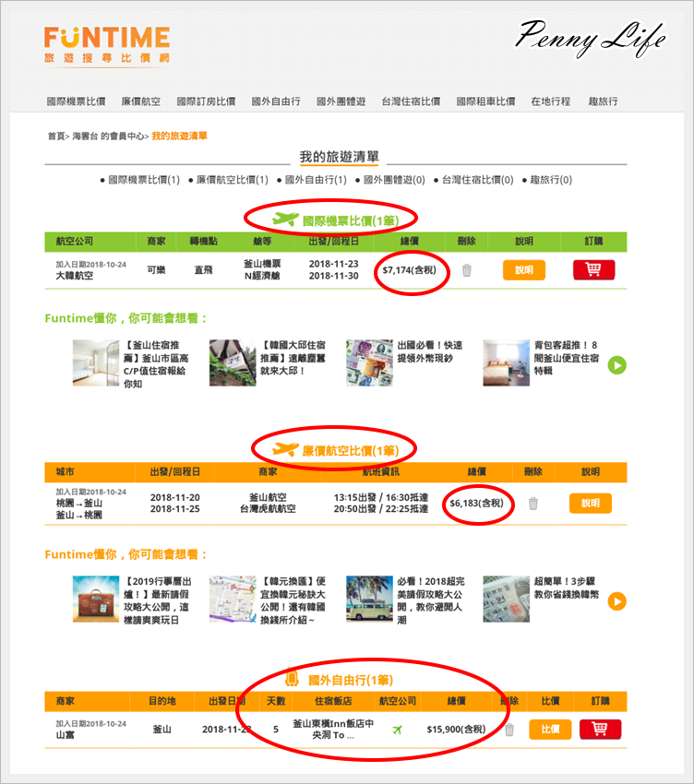Read 出國必看！快速提領外幣現鈔 article
The image size is (694, 784).
(430, 351)
